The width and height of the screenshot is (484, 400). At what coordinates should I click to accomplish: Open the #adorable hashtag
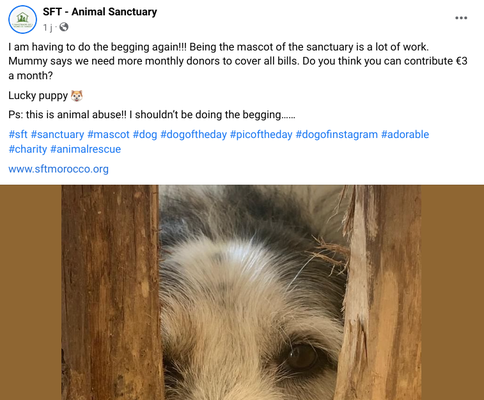[x=405, y=134]
